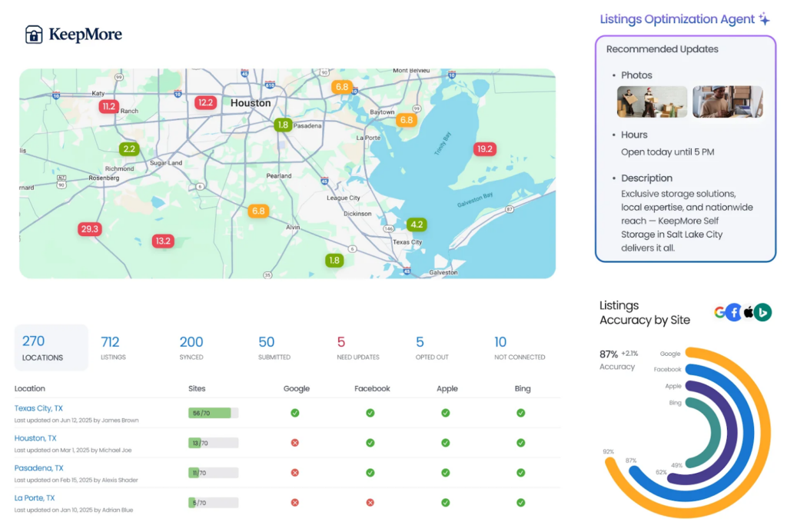
Task: Click the green Google check for Texas City
Action: 296,412
